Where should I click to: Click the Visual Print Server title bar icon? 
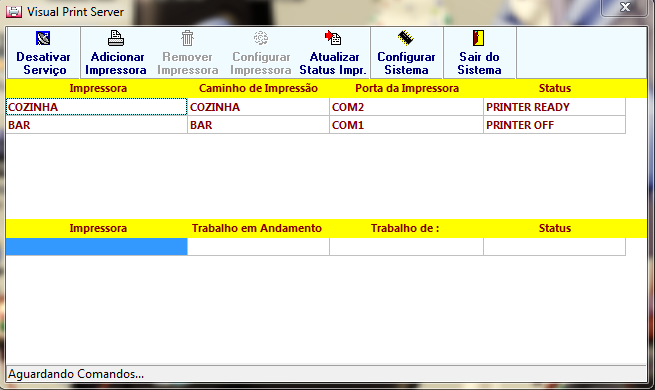point(14,12)
